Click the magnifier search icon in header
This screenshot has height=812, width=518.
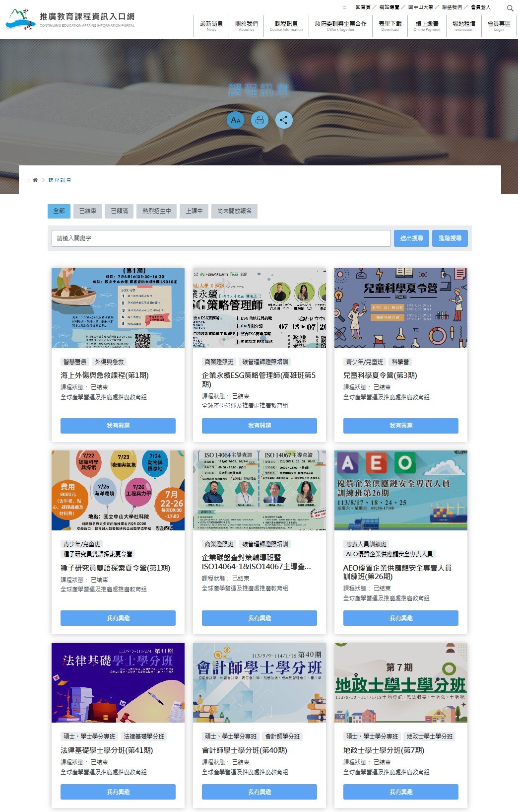click(x=510, y=8)
